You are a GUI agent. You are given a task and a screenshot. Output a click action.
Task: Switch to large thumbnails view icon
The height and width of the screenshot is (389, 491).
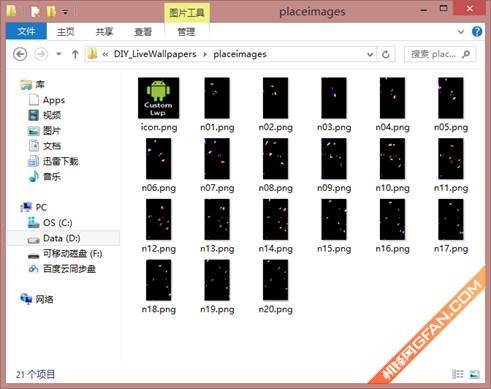[475, 374]
